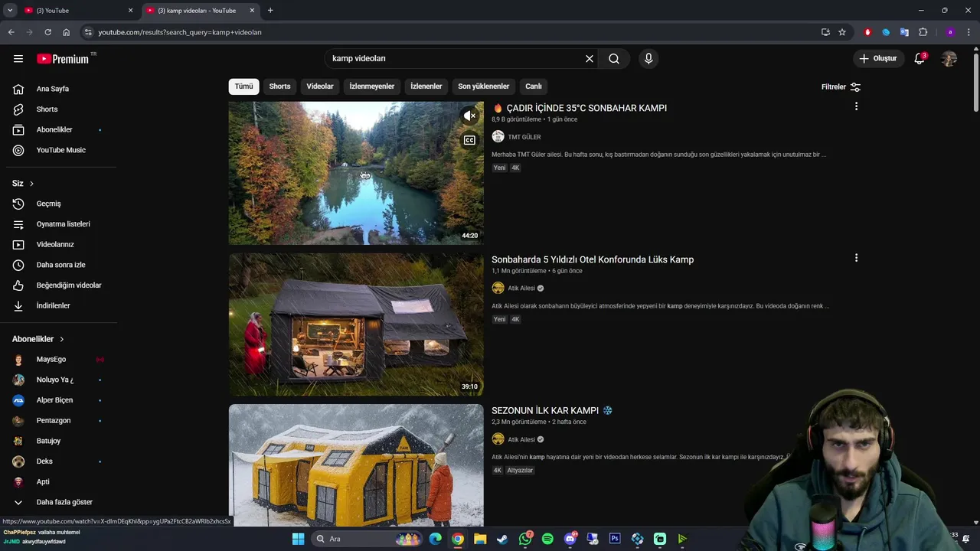Open Atik Ailesi channel under Lüks Kamp
The width and height of the screenshot is (980, 551).
click(x=521, y=289)
